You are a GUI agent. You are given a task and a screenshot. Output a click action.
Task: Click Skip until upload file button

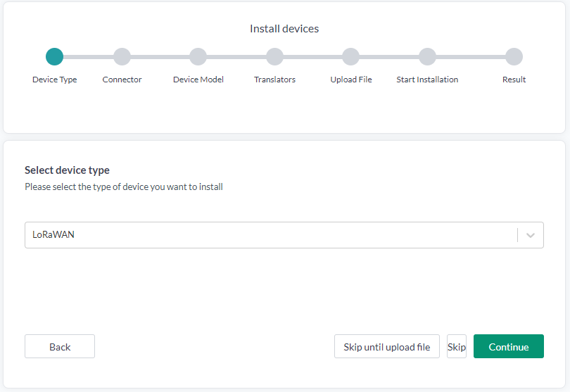(387, 346)
